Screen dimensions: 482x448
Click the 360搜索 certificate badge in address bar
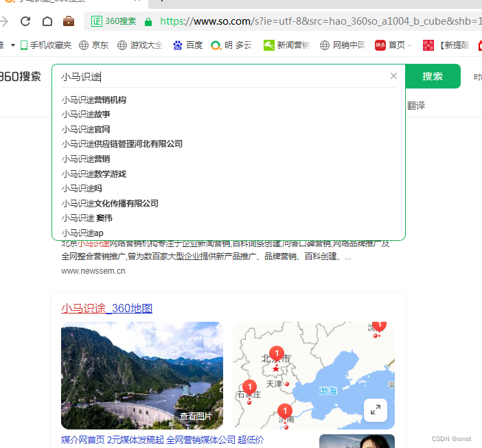(113, 21)
